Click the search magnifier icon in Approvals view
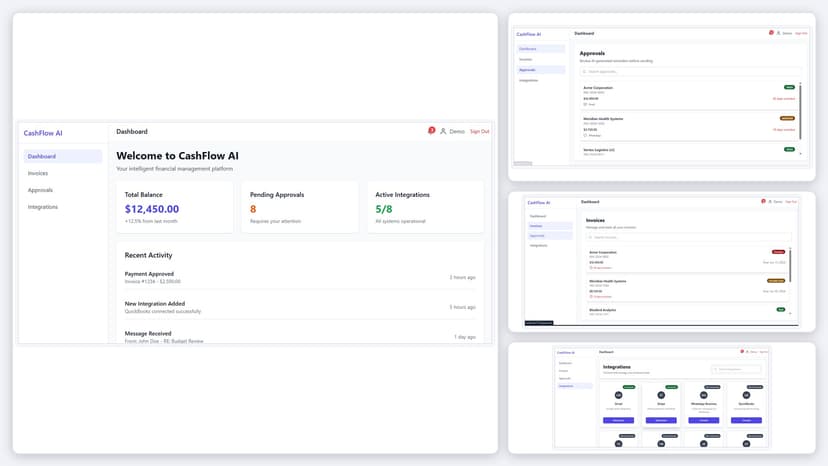The width and height of the screenshot is (828, 466). coord(584,71)
